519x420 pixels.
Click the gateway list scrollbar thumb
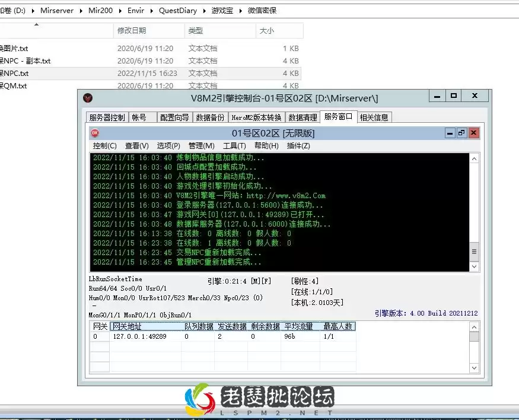(x=475, y=336)
